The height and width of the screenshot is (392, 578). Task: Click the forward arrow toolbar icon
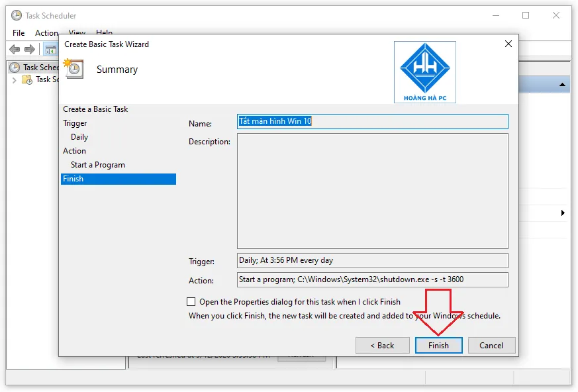tap(29, 50)
